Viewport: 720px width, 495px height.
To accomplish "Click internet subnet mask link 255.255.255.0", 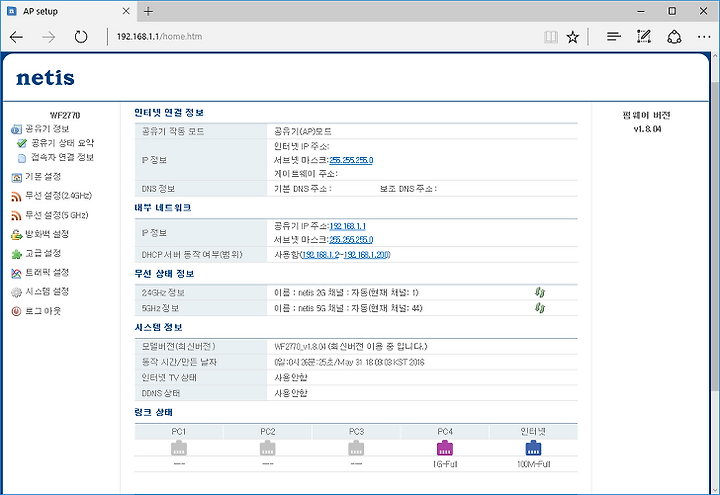I will click(351, 160).
